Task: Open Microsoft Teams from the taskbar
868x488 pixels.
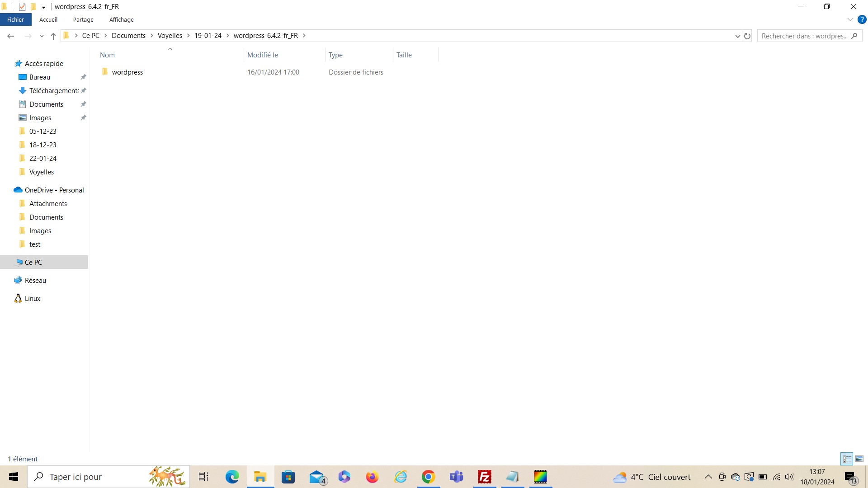Action: click(x=456, y=477)
